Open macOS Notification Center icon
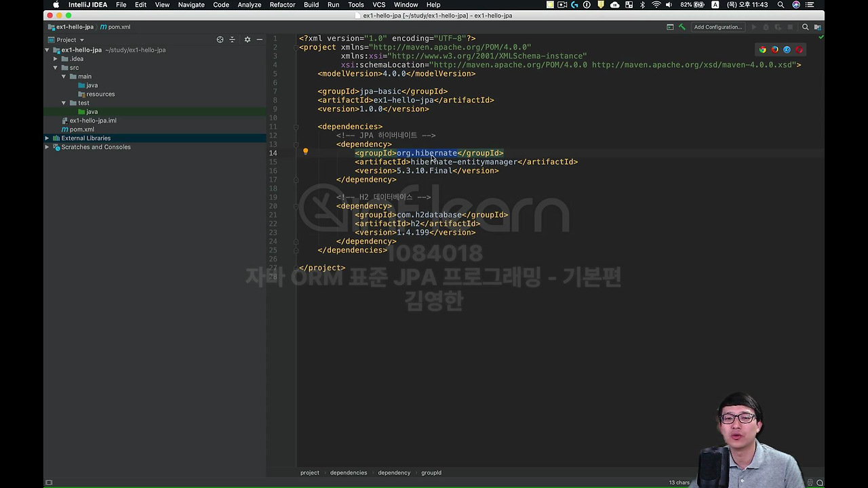The height and width of the screenshot is (488, 868). tap(810, 5)
